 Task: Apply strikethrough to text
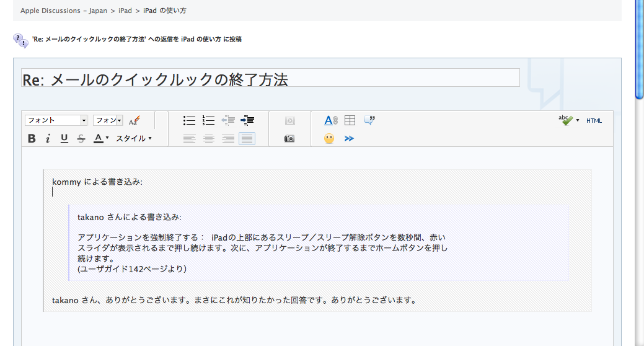click(81, 138)
